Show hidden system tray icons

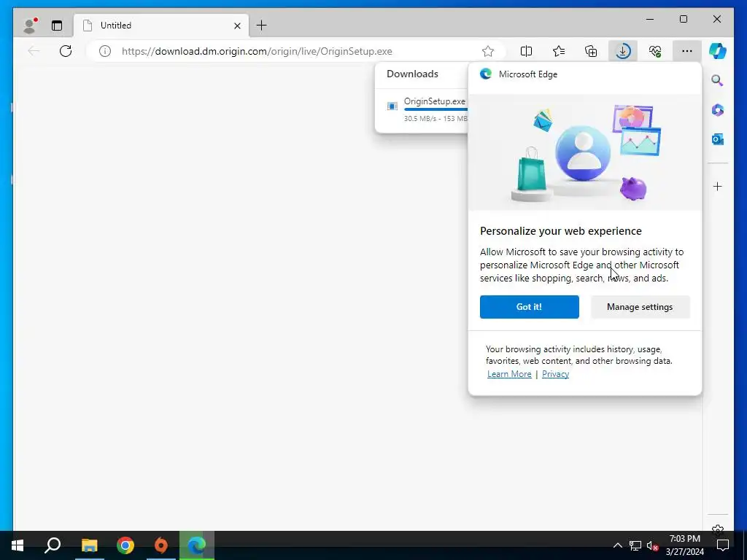coord(617,545)
